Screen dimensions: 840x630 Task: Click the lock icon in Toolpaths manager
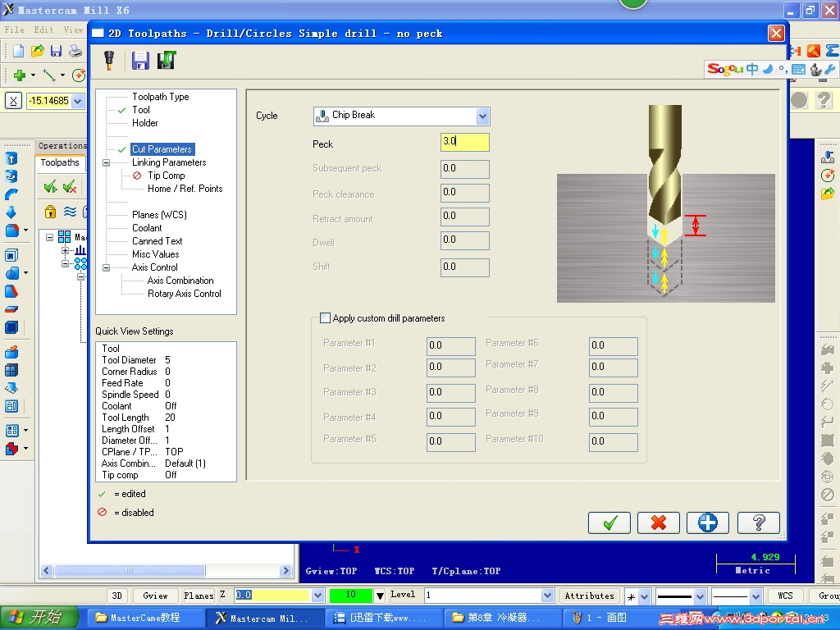point(50,212)
